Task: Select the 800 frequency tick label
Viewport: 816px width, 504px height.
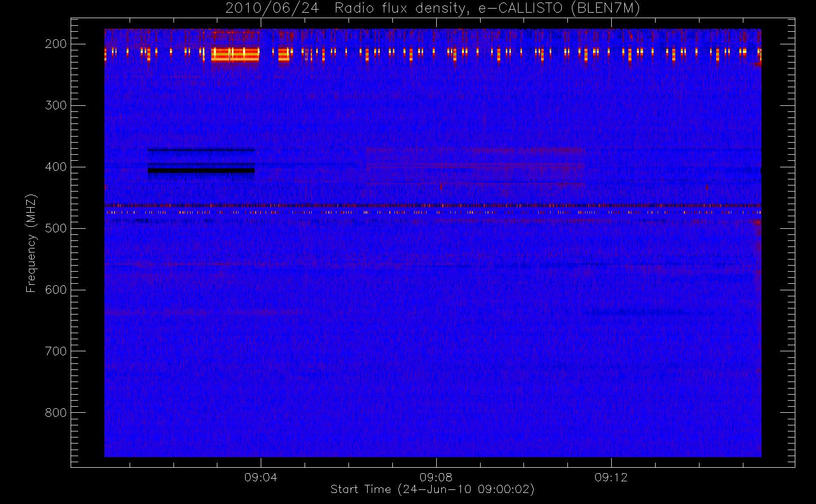Action: click(56, 413)
